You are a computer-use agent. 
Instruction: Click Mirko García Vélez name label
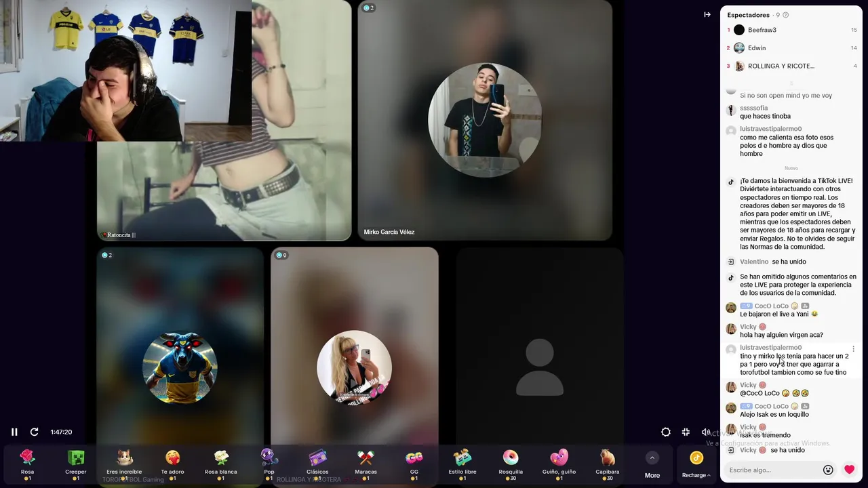[389, 232]
